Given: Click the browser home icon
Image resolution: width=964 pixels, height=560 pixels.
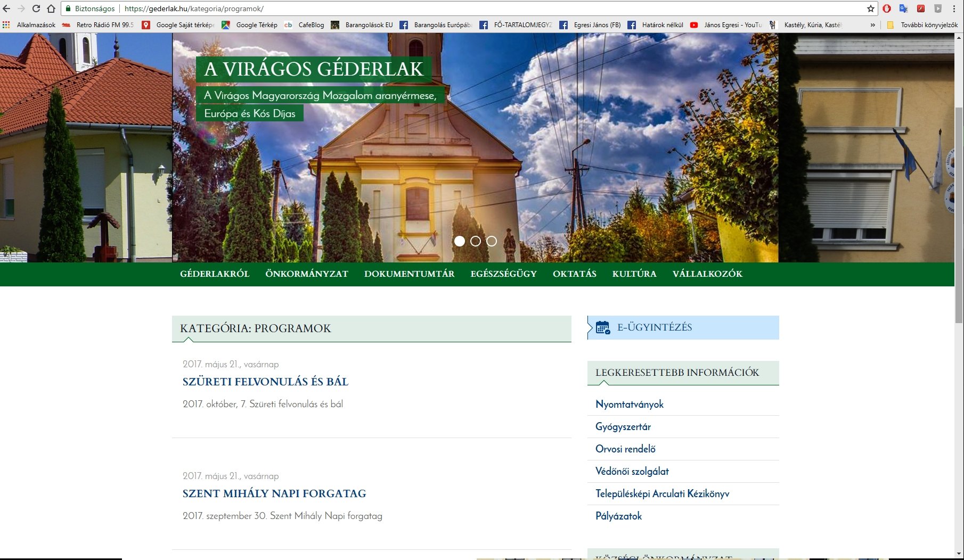Looking at the screenshot, I should 51,9.
